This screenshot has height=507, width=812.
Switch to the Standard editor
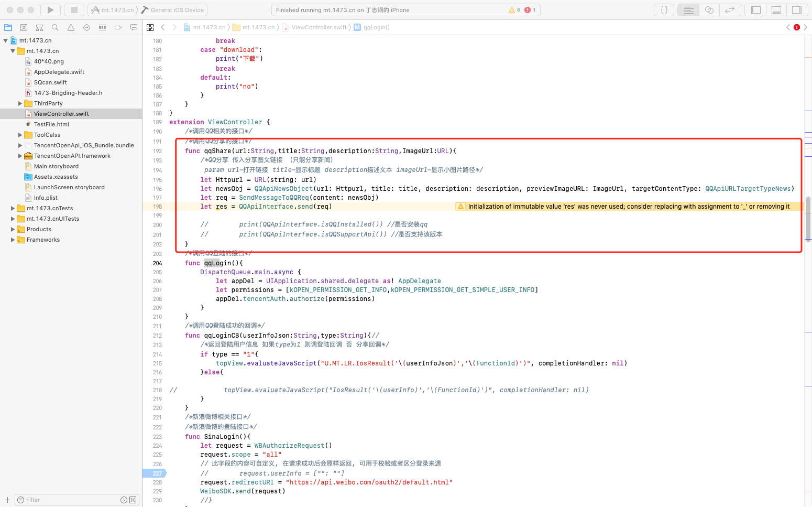[x=688, y=9]
